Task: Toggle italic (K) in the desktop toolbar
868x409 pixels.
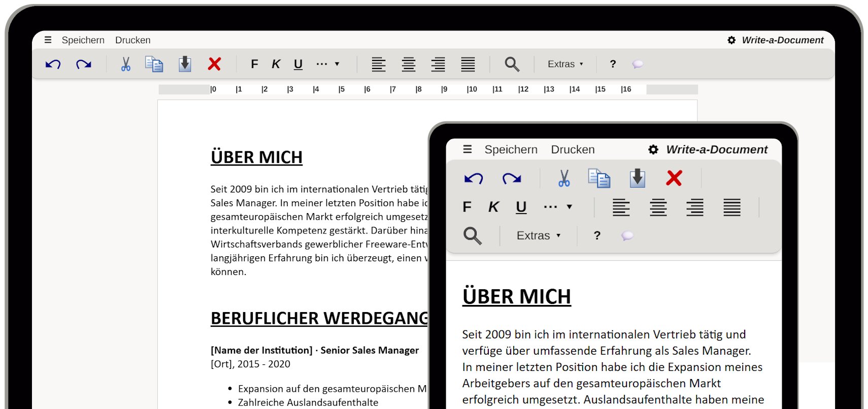Action: click(x=276, y=64)
